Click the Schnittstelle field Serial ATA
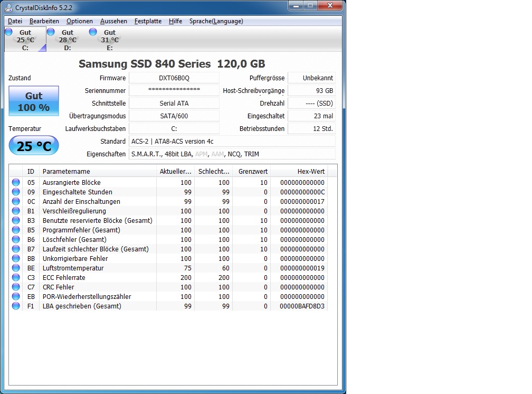 [174, 104]
